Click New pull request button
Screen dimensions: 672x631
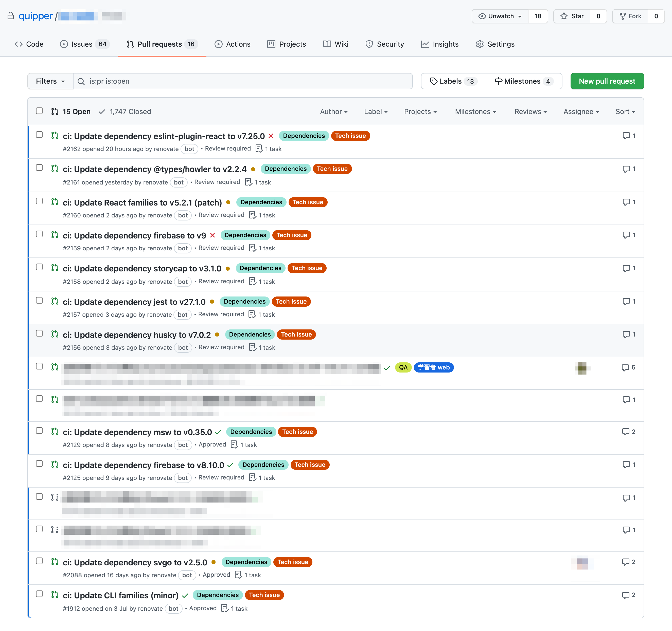coord(607,81)
